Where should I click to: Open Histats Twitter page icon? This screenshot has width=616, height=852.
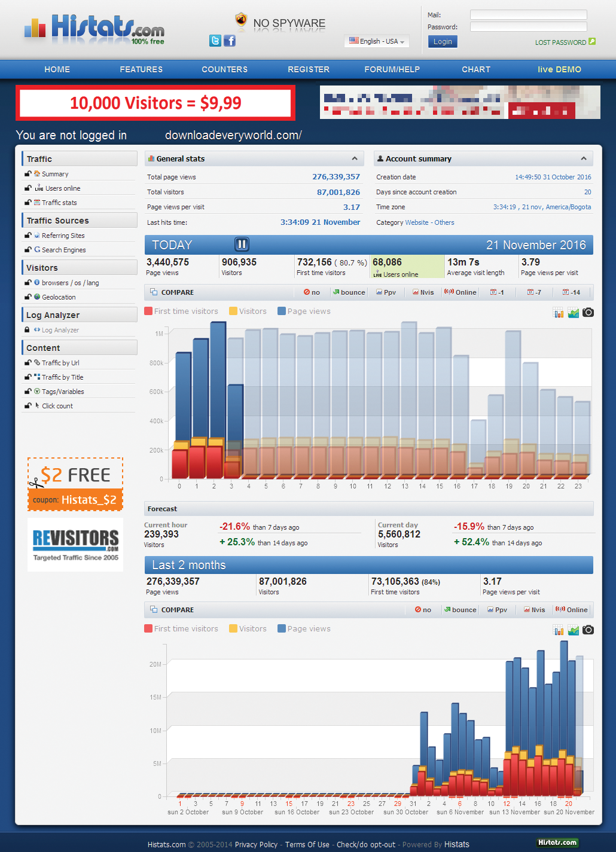point(215,41)
